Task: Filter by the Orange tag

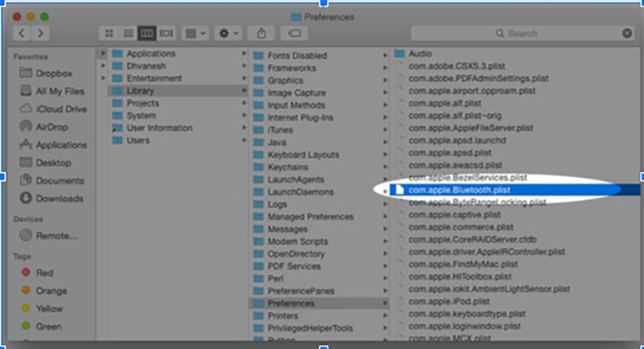Action: pyautogui.click(x=44, y=291)
